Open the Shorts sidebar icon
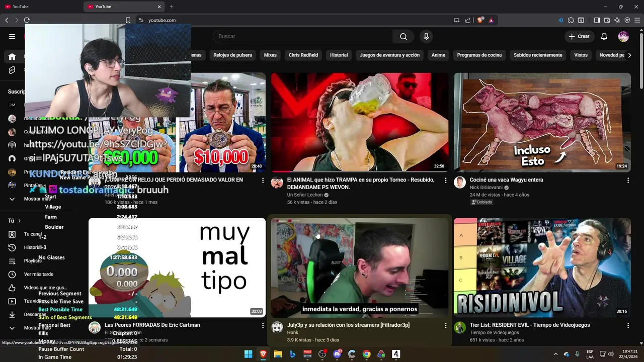 coord(12,70)
